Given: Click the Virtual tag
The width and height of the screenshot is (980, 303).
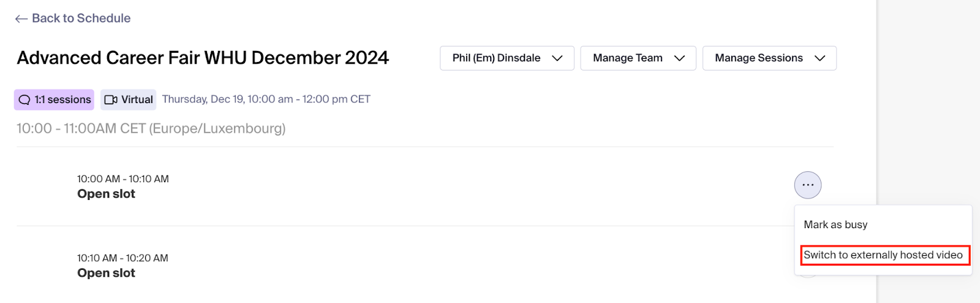Looking at the screenshot, I should point(129,100).
